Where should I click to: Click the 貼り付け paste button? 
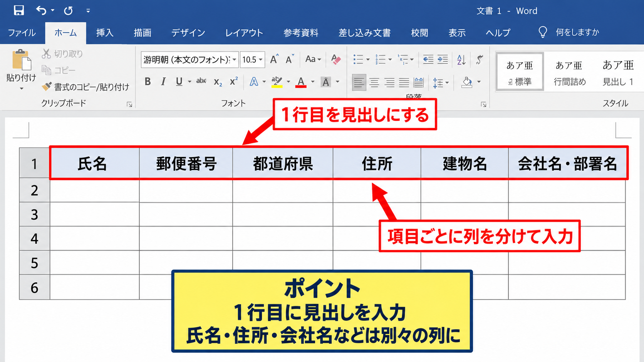pyautogui.click(x=21, y=69)
